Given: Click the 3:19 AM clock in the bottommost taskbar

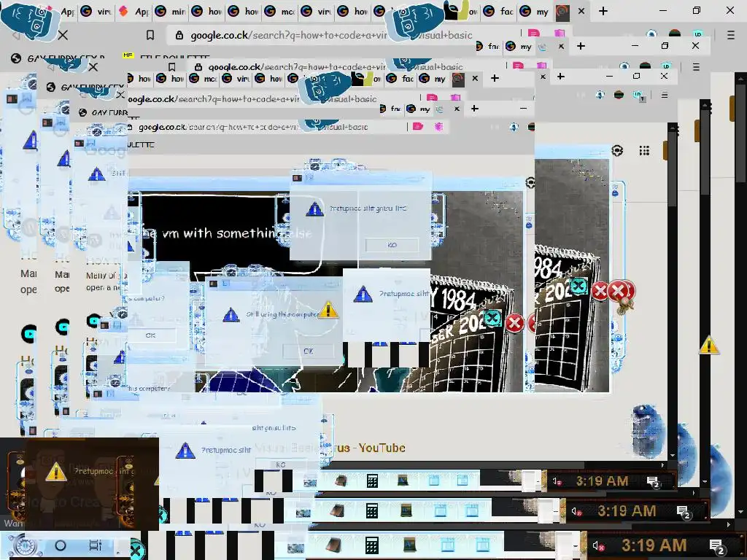Looking at the screenshot, I should [x=654, y=545].
